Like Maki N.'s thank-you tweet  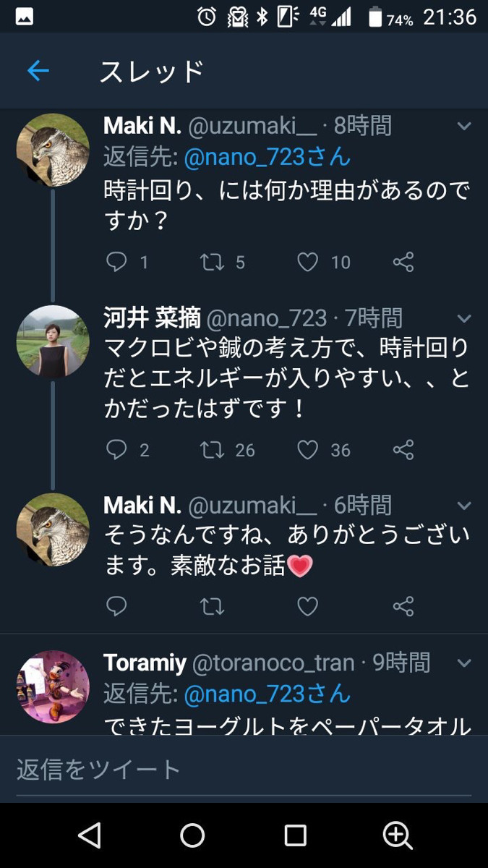pos(308,606)
